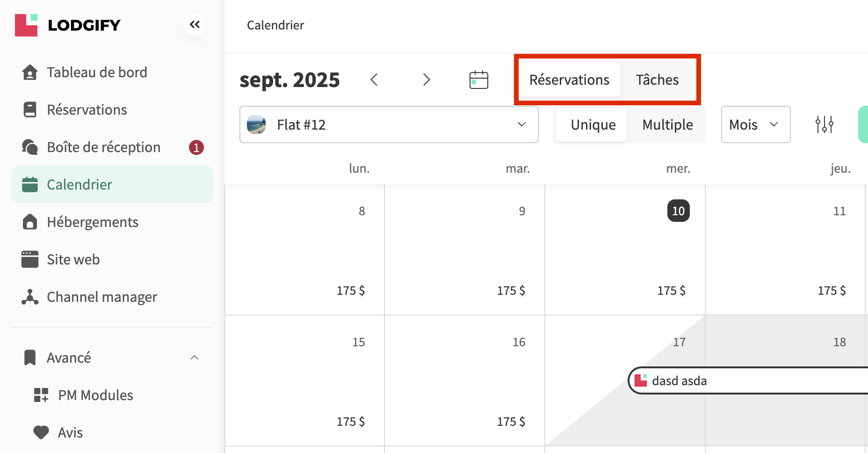This screenshot has width=868, height=453.
Task: Go to next month arrow
Action: [x=426, y=80]
